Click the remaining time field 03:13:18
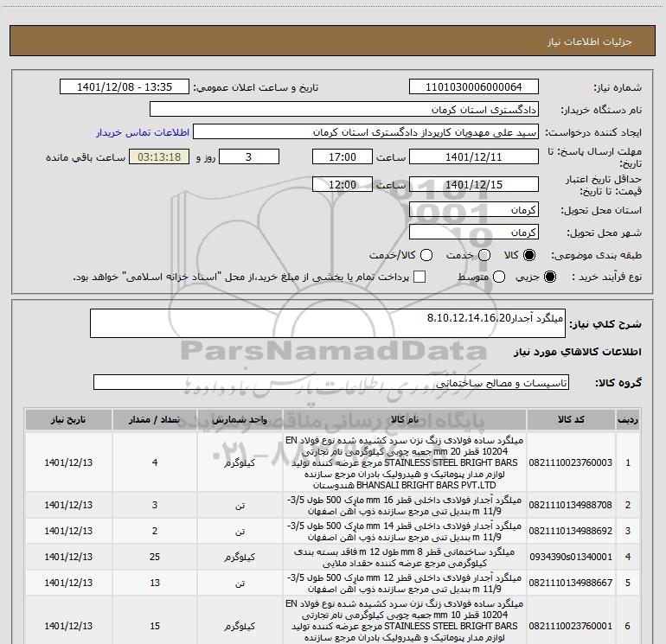Screen dimensions: 666x644 click(x=159, y=157)
